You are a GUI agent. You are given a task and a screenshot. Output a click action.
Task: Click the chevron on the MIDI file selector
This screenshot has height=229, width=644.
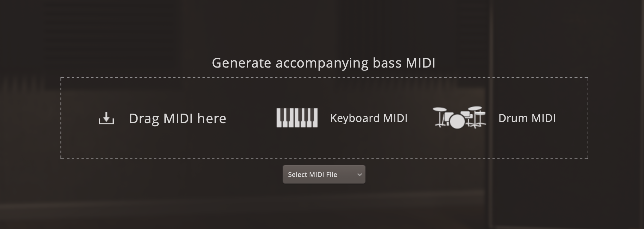359,174
